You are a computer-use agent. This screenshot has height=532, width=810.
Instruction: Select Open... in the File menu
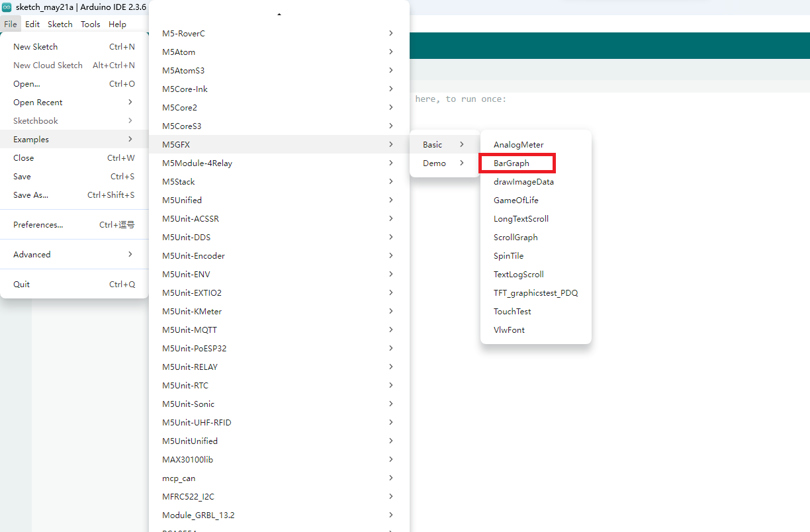(x=74, y=84)
